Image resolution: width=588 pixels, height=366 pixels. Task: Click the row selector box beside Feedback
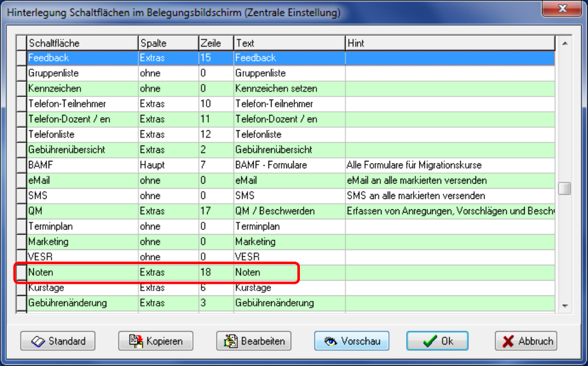tap(22, 58)
